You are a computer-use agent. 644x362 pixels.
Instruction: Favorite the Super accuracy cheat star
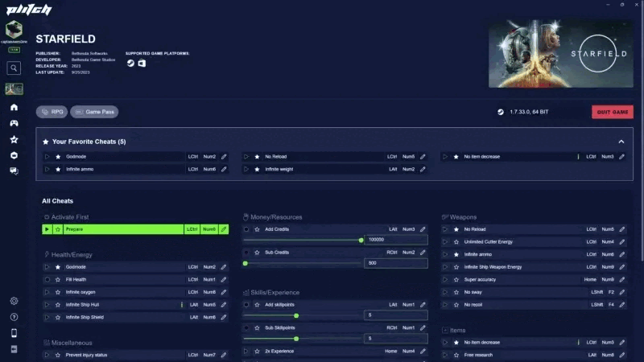click(x=456, y=279)
